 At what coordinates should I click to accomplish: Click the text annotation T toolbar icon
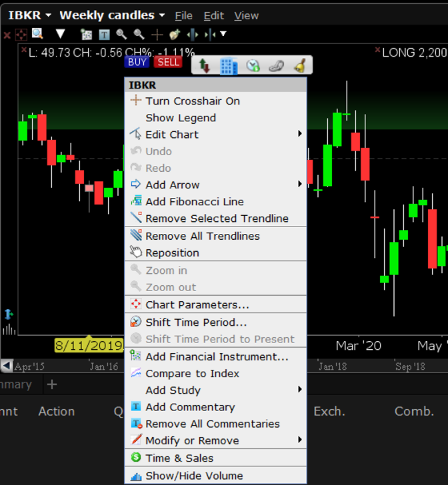(103, 34)
